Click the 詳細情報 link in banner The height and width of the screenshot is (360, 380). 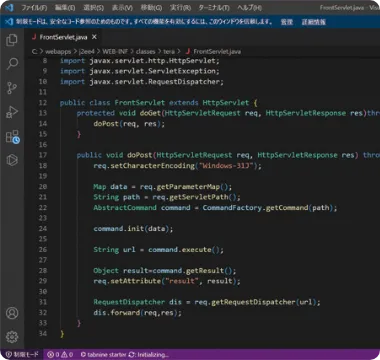(314, 22)
